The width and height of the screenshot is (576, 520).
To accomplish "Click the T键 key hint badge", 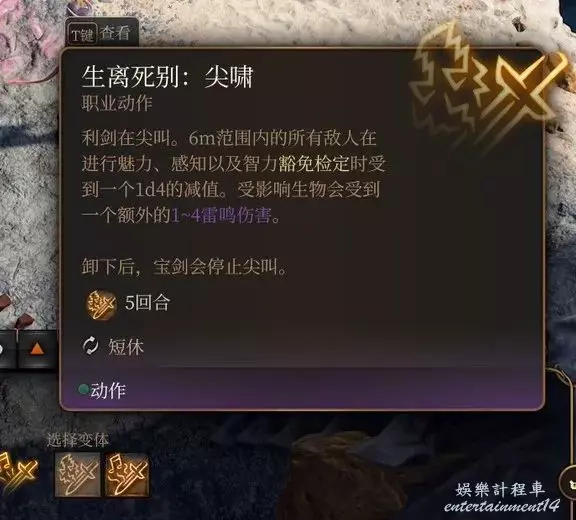I will 83,35.
